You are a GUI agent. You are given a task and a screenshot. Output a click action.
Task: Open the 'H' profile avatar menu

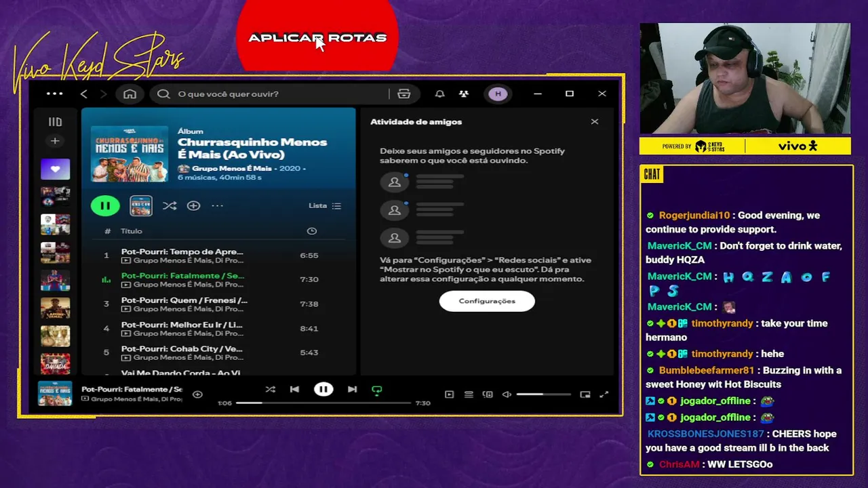(x=498, y=94)
